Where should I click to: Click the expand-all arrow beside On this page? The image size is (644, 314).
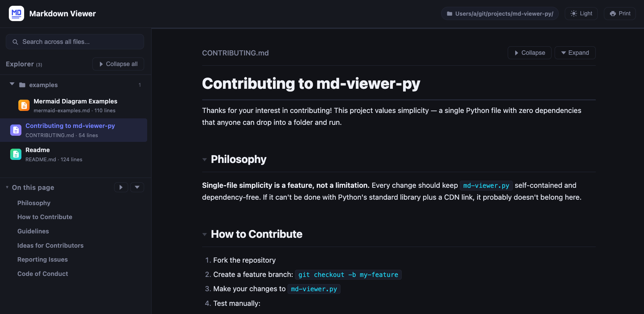121,187
